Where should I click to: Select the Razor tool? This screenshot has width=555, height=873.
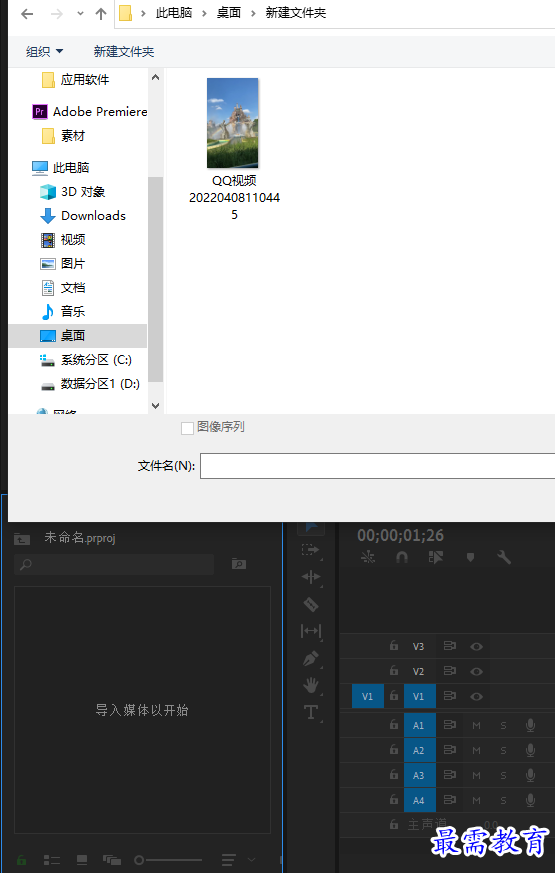(x=311, y=604)
